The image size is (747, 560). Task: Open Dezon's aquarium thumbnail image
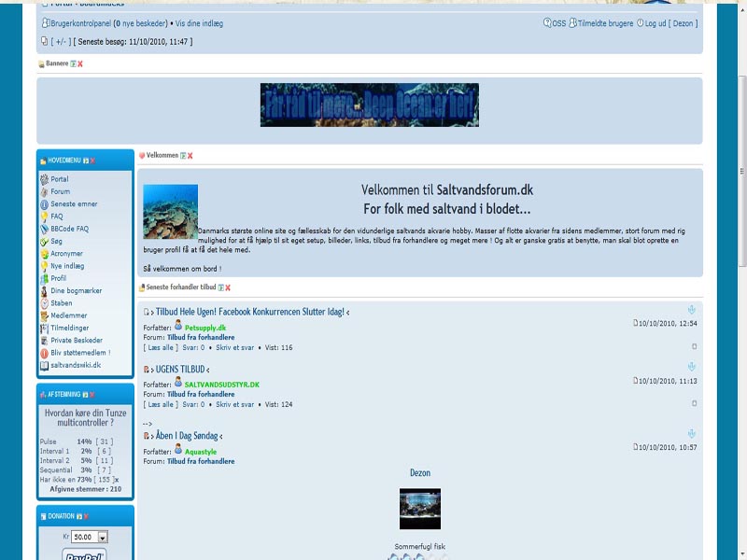coord(419,509)
